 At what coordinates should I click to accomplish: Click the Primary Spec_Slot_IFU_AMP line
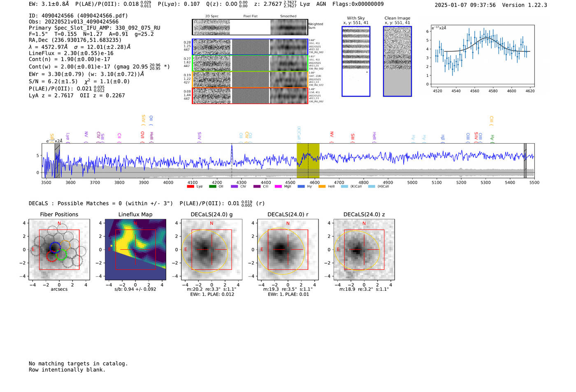[95, 28]
